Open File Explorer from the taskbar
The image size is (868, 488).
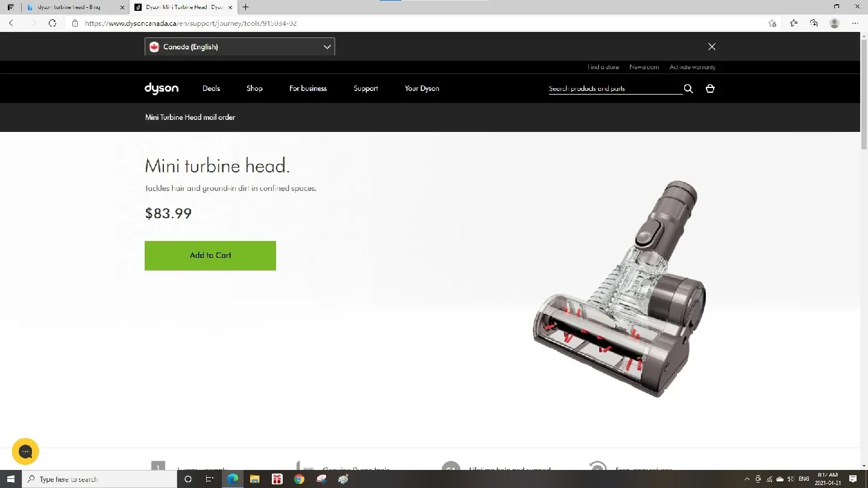254,479
